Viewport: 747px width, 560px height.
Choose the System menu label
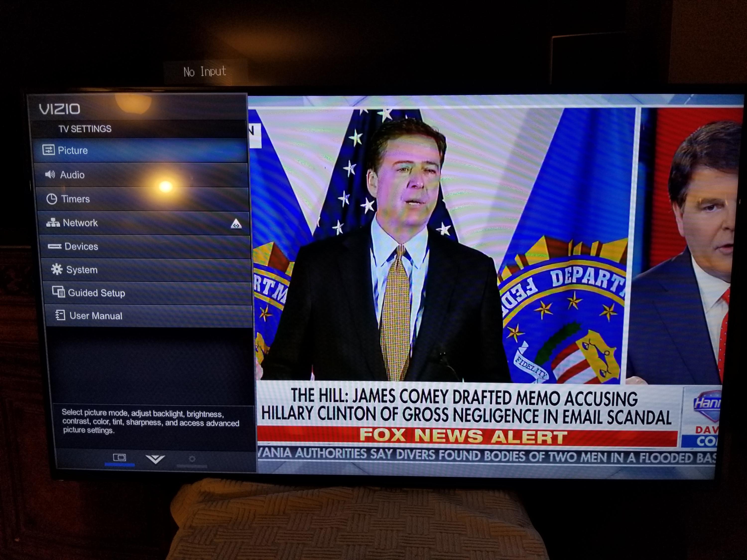point(82,270)
